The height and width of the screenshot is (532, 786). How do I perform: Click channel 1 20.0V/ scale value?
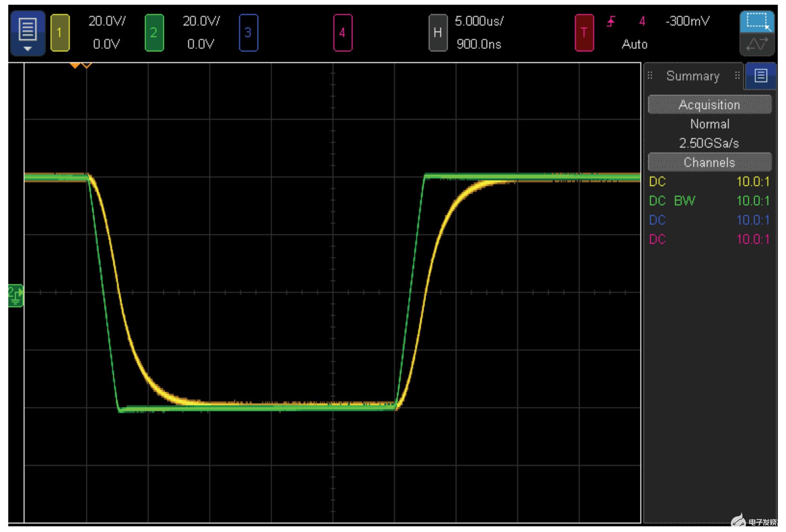pyautogui.click(x=107, y=21)
